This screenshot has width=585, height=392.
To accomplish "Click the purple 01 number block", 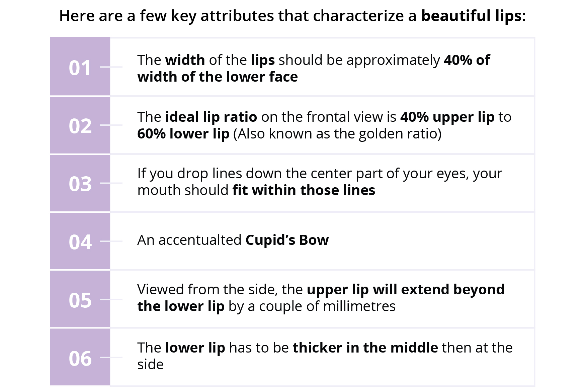I will (80, 66).
